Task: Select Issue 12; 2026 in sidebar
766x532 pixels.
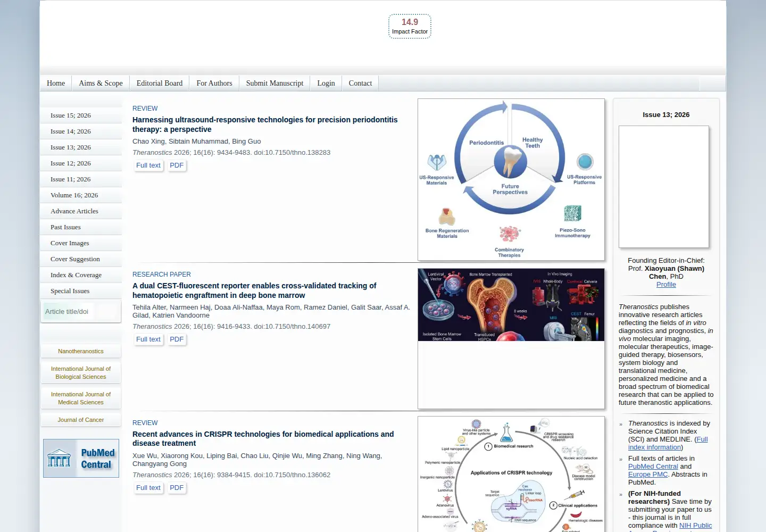Action: tap(81, 163)
